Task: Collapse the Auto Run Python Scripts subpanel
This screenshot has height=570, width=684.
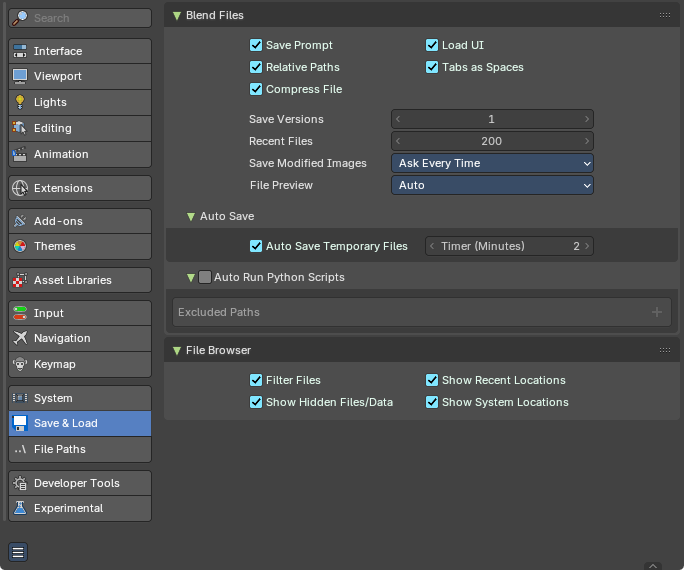Action: click(191, 278)
